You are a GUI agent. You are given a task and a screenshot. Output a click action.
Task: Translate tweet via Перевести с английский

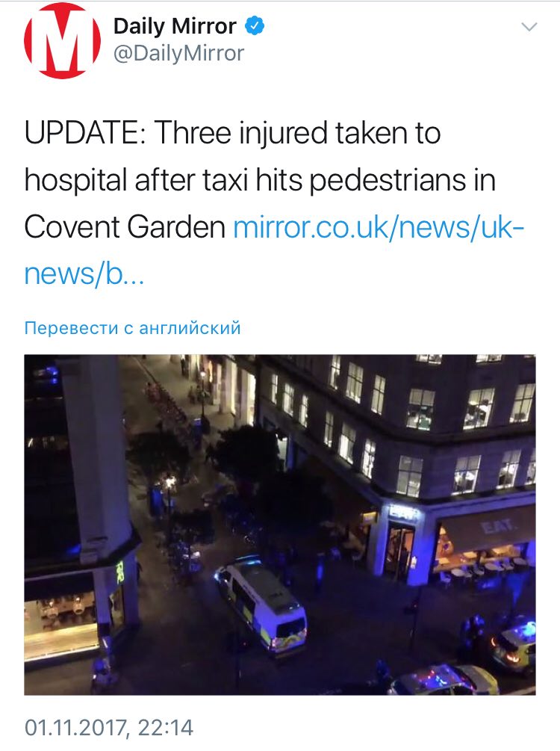[x=133, y=328]
